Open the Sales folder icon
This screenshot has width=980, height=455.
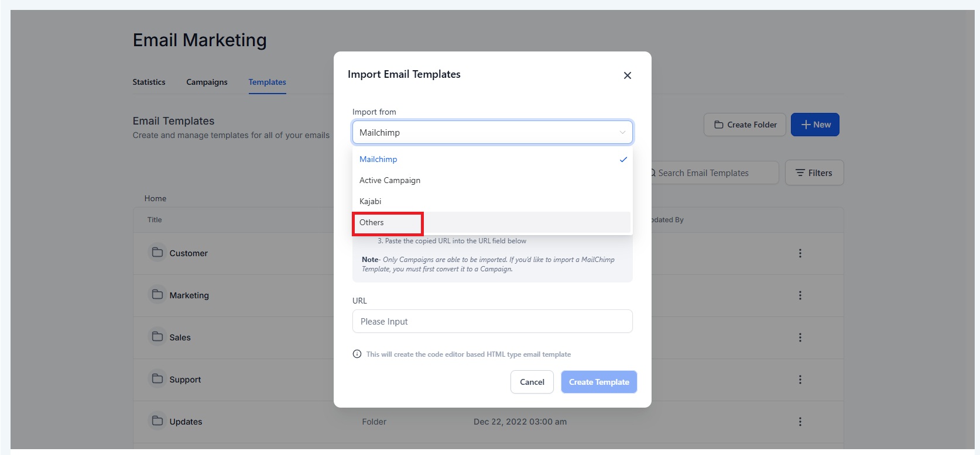(157, 336)
